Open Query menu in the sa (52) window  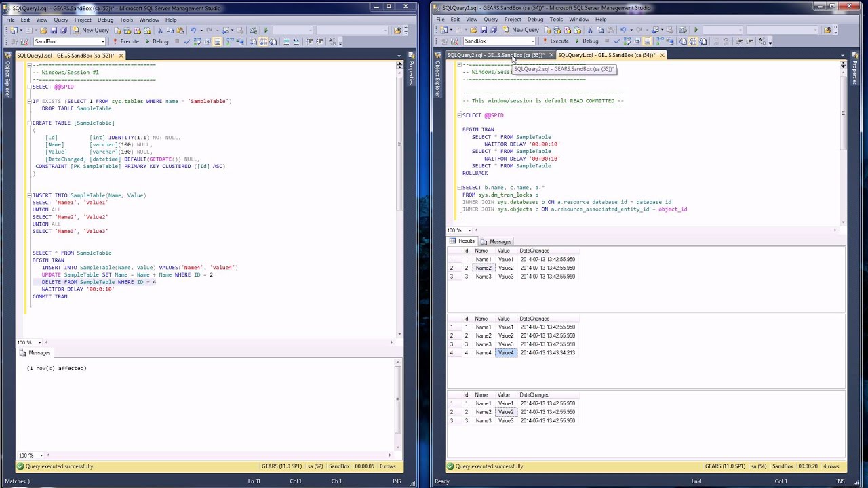(61, 20)
